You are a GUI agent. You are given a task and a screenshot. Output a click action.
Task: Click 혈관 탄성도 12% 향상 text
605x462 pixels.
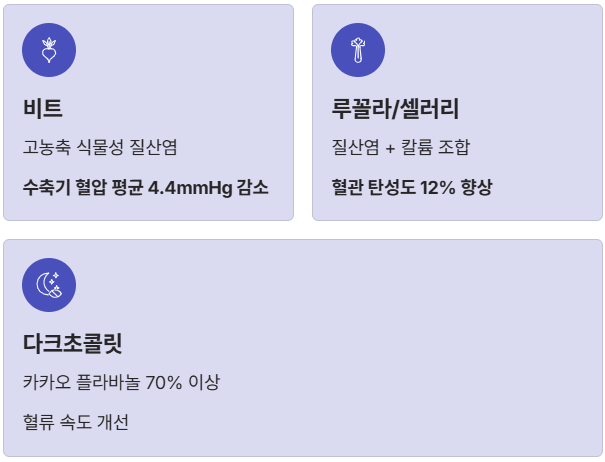[x=412, y=187]
